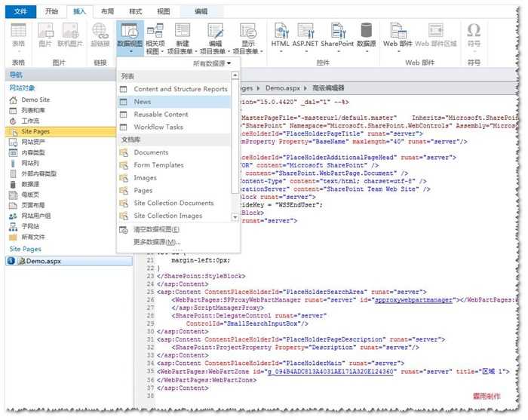Open the Web 部件 dropdown arrow
This screenshot has width=528, height=420.
pos(398,51)
